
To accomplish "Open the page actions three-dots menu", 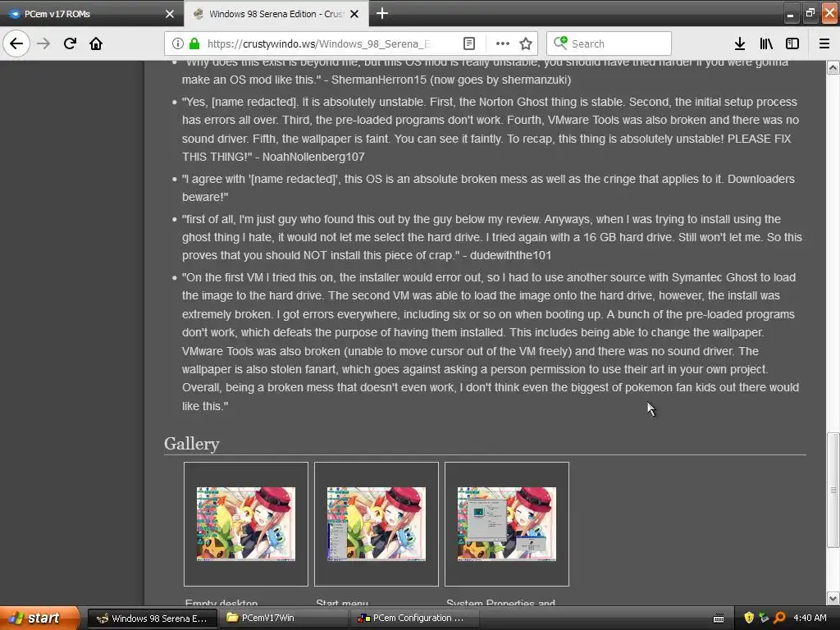I will coord(503,43).
